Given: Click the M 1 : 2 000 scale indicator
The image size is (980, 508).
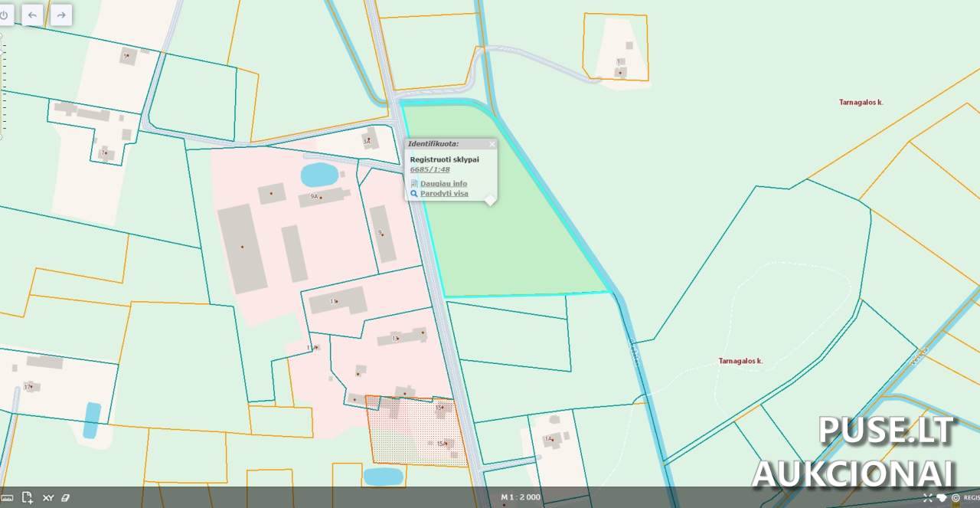Looking at the screenshot, I should [521, 497].
